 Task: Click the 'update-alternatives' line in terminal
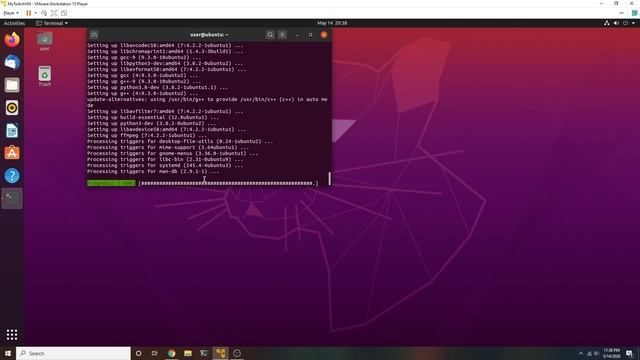pos(207,102)
